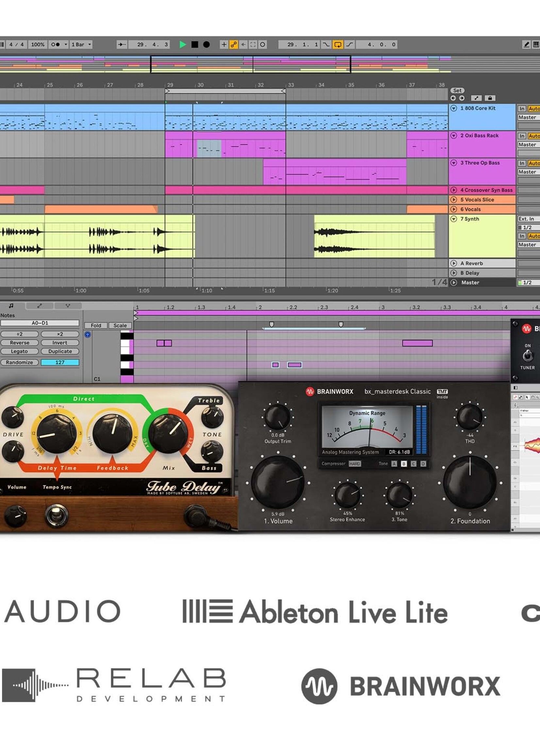The width and height of the screenshot is (540, 756).
Task: Toggle In monitoring on Three Op Bass
Action: 522,163
